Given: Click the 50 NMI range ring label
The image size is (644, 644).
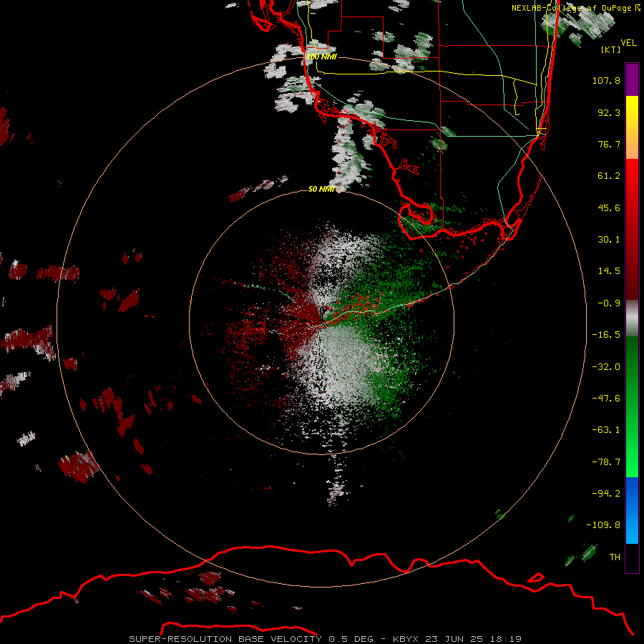Looking at the screenshot, I should point(321,189).
